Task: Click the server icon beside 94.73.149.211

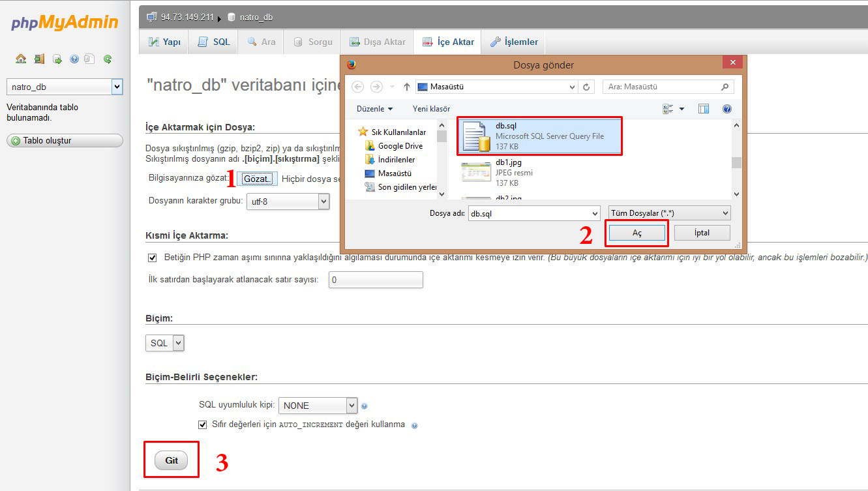Action: 152,17
